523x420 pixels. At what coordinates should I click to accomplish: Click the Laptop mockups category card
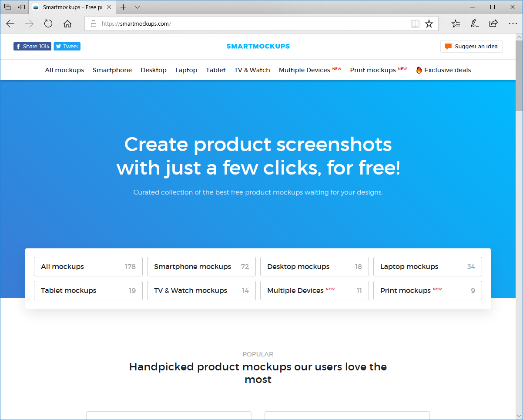tap(427, 266)
